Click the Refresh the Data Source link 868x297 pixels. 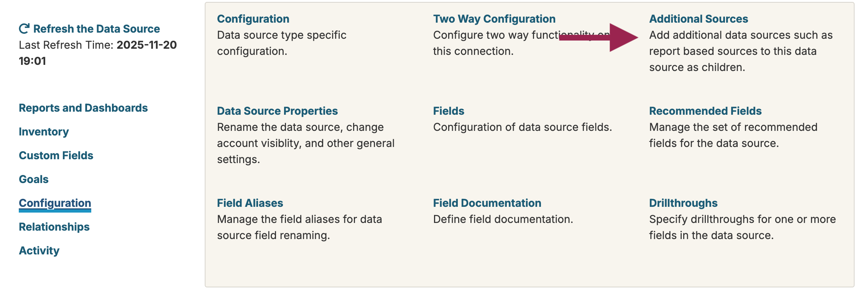[96, 29]
